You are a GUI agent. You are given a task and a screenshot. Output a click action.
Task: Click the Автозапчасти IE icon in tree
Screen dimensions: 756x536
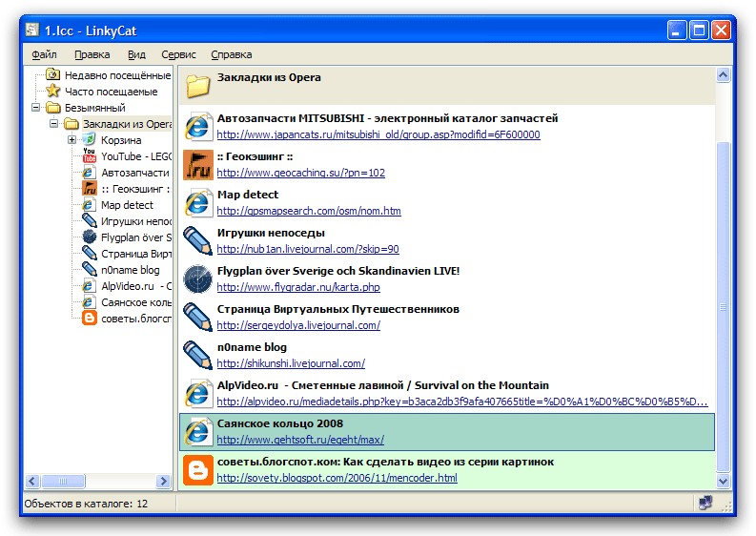click(90, 173)
